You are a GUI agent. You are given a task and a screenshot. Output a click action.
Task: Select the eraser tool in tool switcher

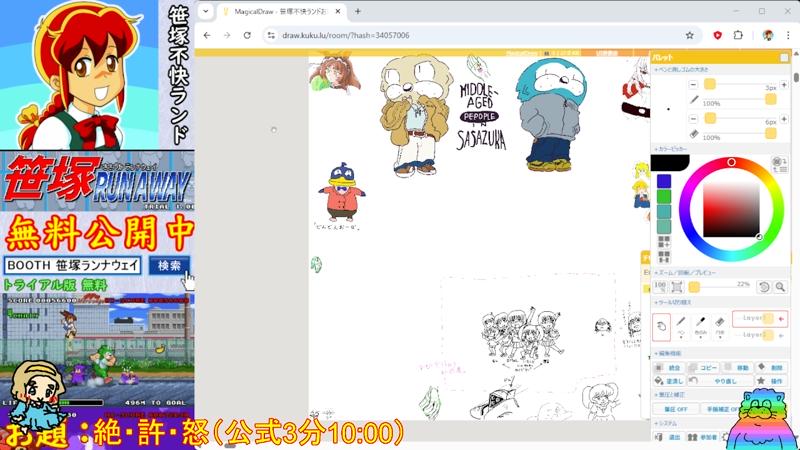point(719,327)
